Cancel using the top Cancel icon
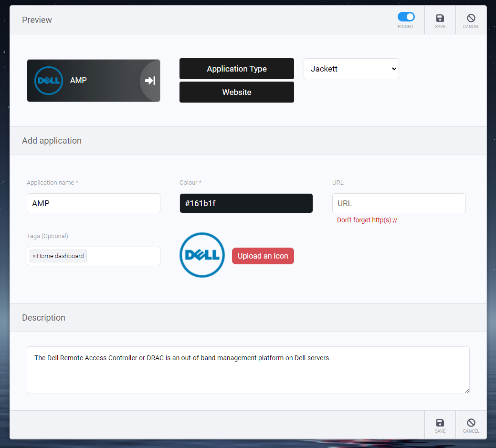This screenshot has height=448, width=496. (471, 20)
